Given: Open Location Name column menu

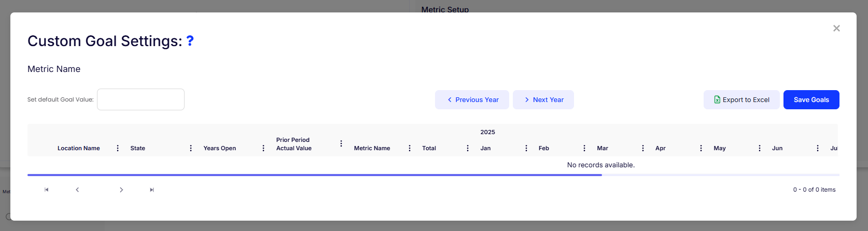Looking at the screenshot, I should (118, 148).
